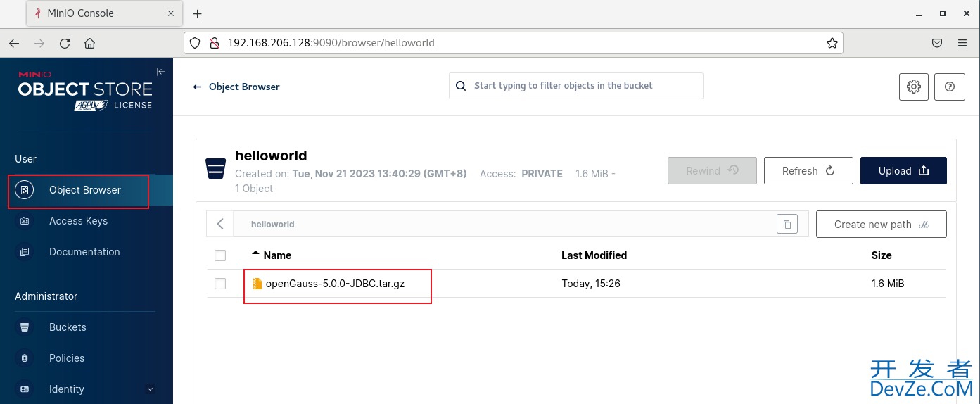Open Object Browser in sidebar
This screenshot has height=404, width=980.
pos(86,190)
